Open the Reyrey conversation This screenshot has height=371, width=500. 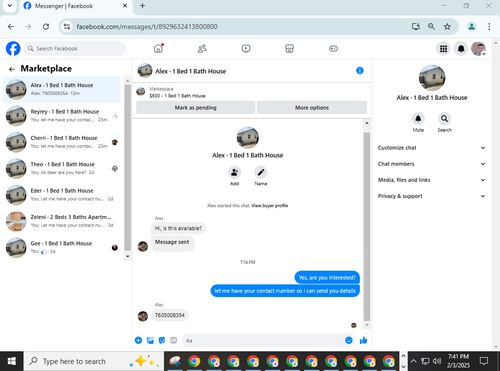(62, 116)
